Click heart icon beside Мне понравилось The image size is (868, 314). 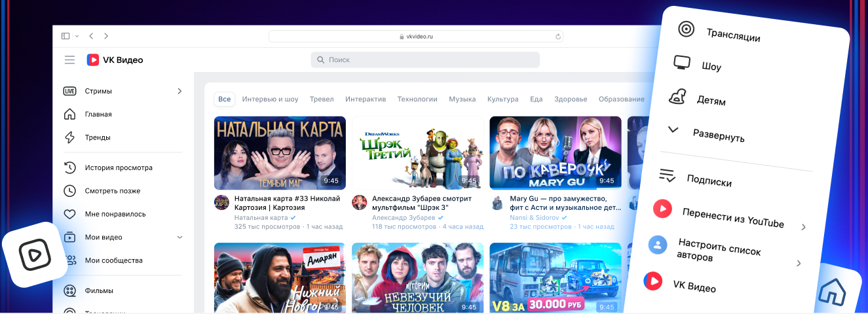[69, 214]
